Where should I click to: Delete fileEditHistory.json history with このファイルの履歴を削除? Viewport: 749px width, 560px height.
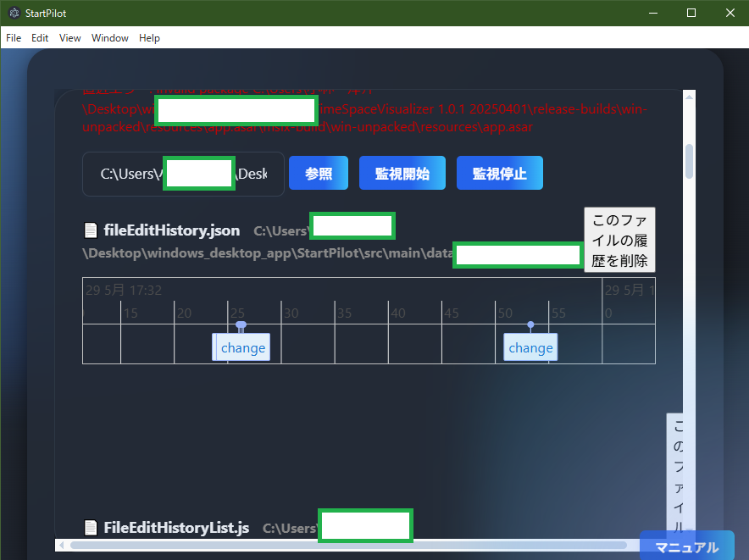coord(619,240)
